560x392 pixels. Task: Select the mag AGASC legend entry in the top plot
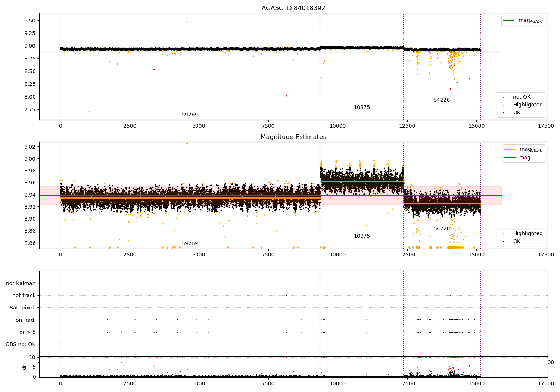click(523, 21)
